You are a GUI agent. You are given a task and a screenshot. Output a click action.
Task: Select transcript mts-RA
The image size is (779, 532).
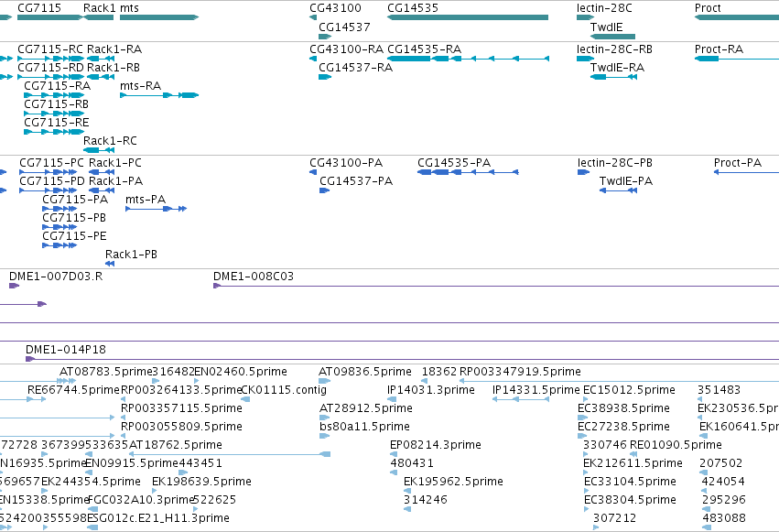141,86
